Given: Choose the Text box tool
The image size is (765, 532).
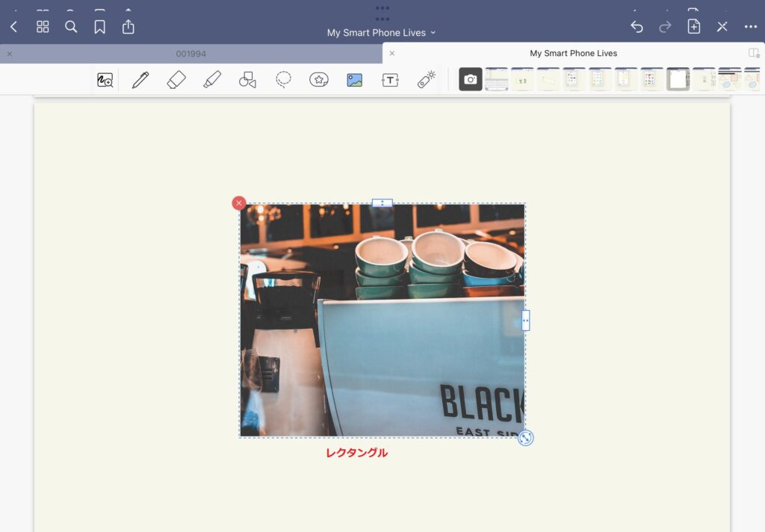Looking at the screenshot, I should coord(390,80).
